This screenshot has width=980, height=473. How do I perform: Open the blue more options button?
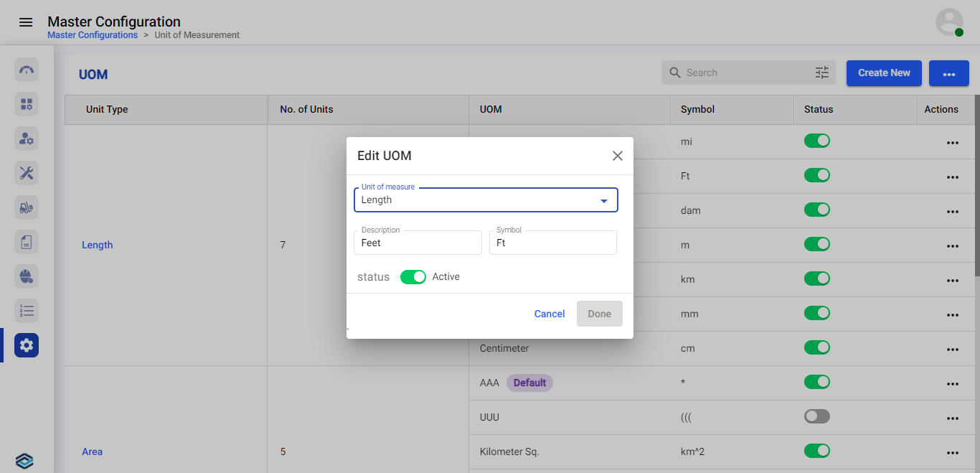pos(948,73)
